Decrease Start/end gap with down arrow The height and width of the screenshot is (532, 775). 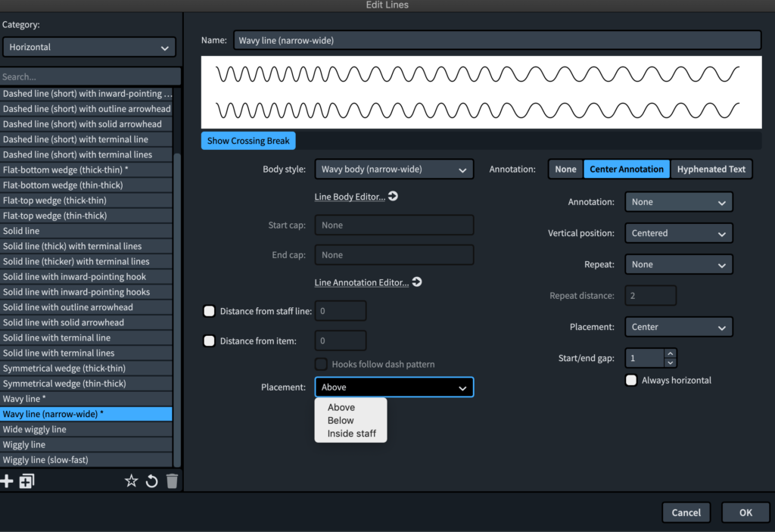pyautogui.click(x=671, y=362)
